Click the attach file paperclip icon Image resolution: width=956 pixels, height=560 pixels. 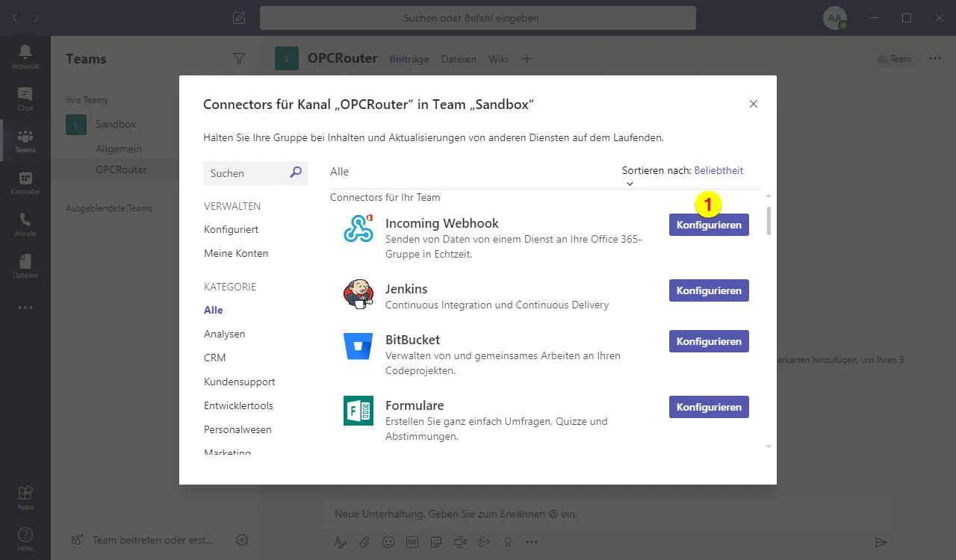coord(364,542)
